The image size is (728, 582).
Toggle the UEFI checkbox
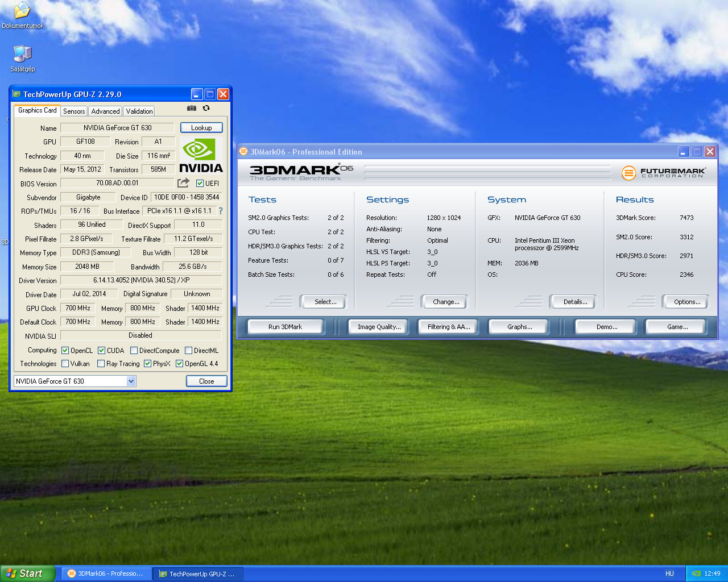[x=200, y=183]
